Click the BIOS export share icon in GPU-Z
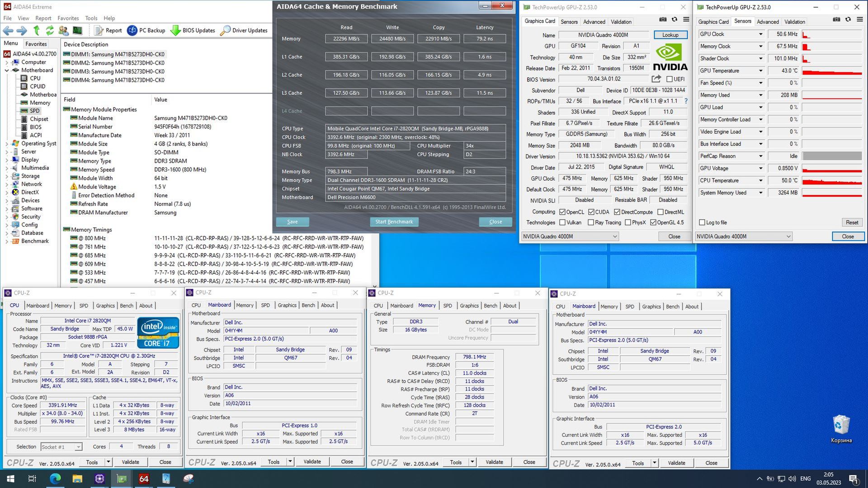The image size is (868, 488). (656, 79)
